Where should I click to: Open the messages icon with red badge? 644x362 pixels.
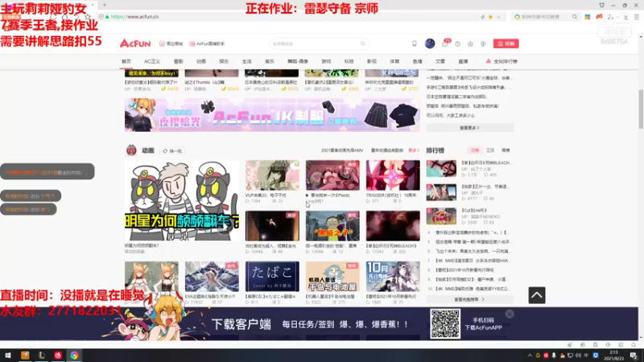[445, 43]
